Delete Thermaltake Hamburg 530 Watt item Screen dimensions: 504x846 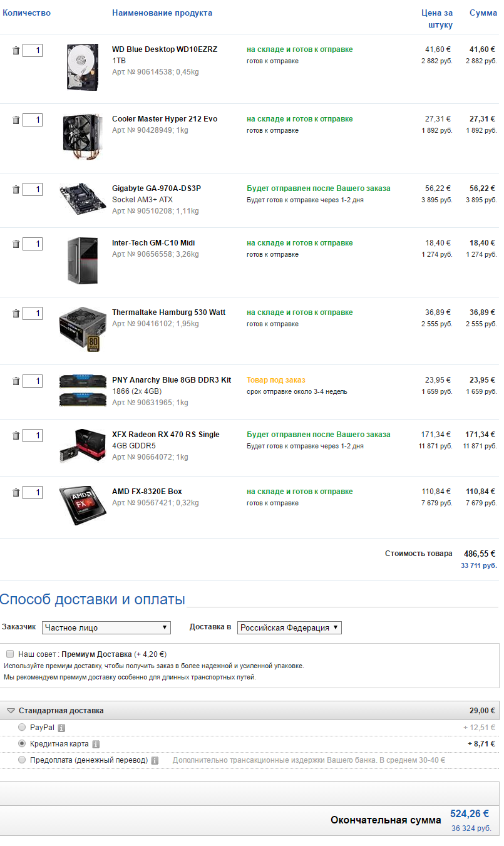coord(16,314)
